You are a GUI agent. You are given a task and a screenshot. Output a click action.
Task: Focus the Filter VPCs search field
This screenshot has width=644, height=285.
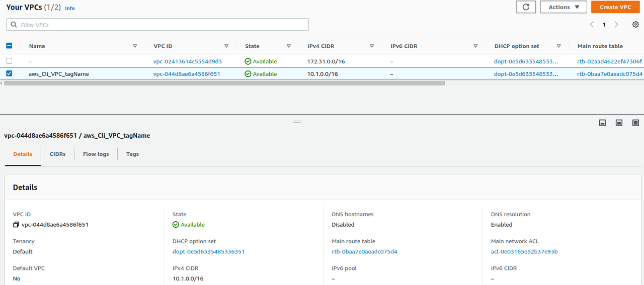click(x=157, y=25)
